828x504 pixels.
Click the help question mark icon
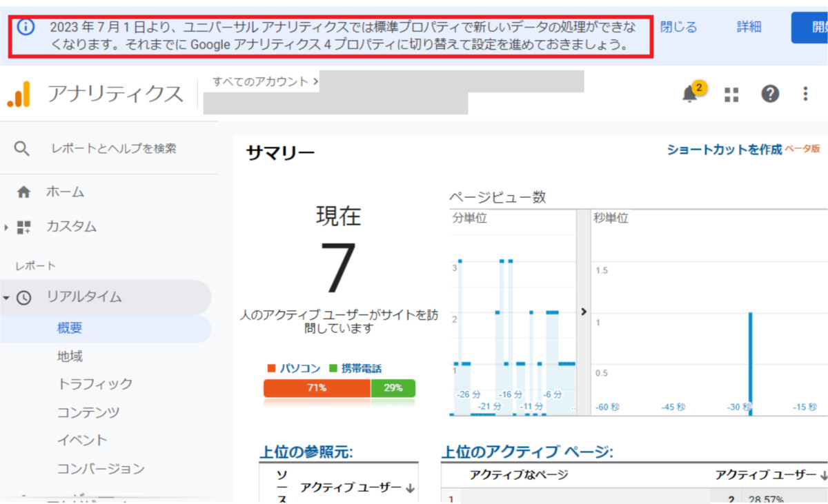coord(770,94)
